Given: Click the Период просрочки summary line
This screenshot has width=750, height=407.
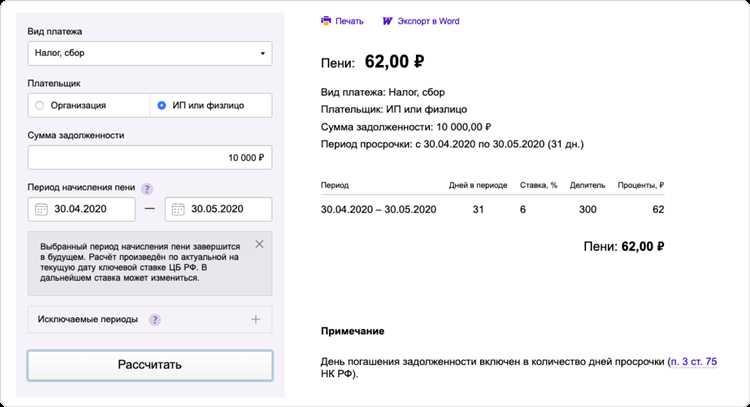Looking at the screenshot, I should [x=452, y=144].
